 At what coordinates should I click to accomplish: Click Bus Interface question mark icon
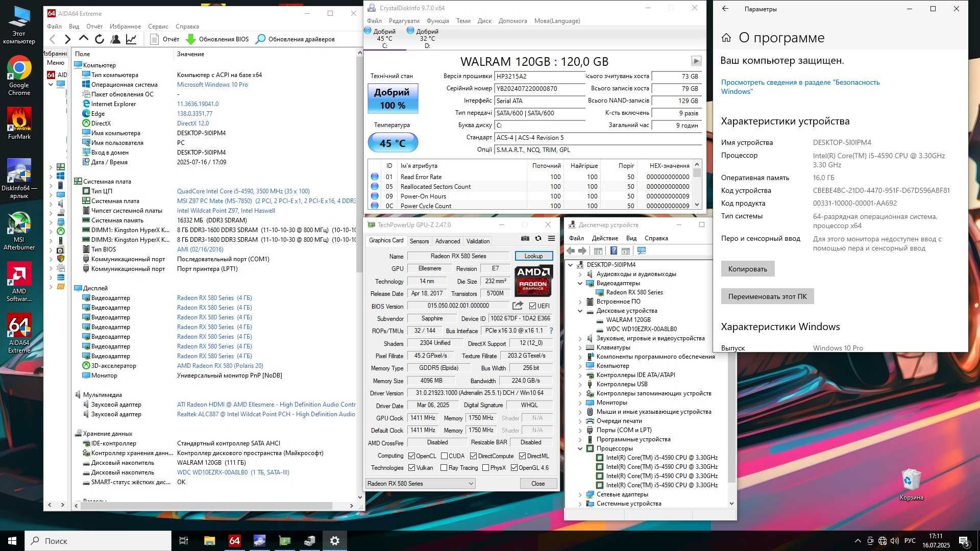[551, 331]
